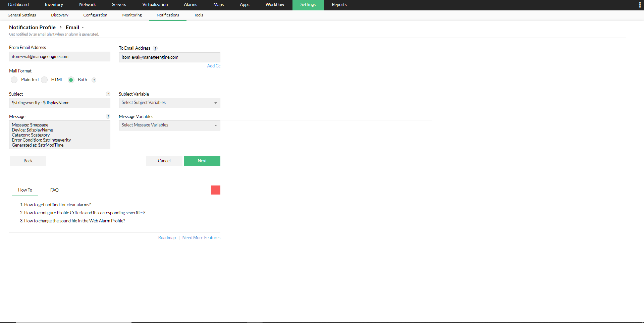The width and height of the screenshot is (644, 323).
Task: Open the FAQ tab
Action: pyautogui.click(x=54, y=190)
